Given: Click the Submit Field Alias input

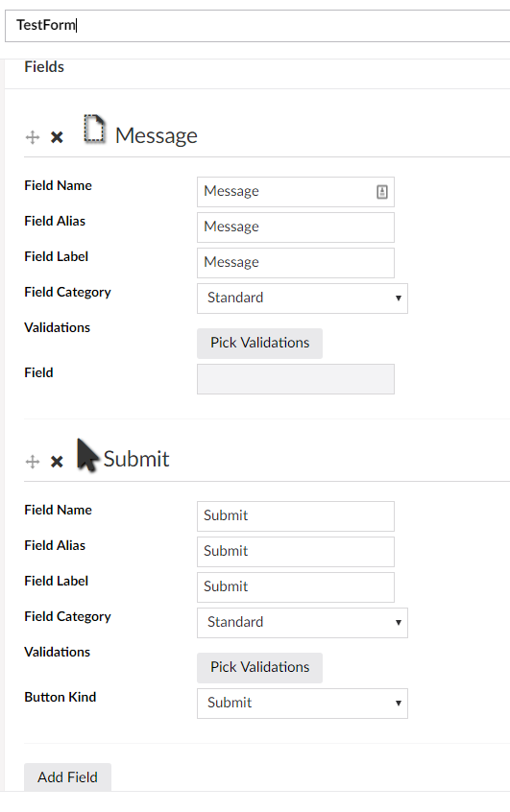Looking at the screenshot, I should pyautogui.click(x=296, y=552).
